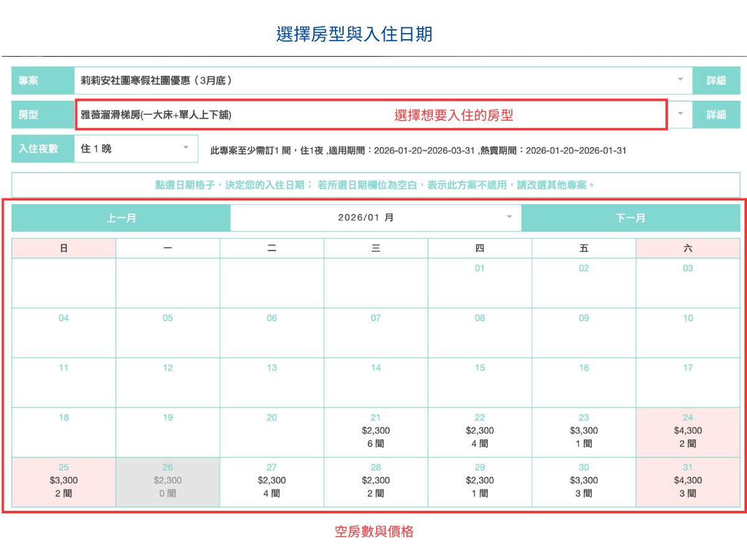Screen dimensions: 747x560
Task: Click the sold-out January 26 cell
Action: (x=167, y=481)
